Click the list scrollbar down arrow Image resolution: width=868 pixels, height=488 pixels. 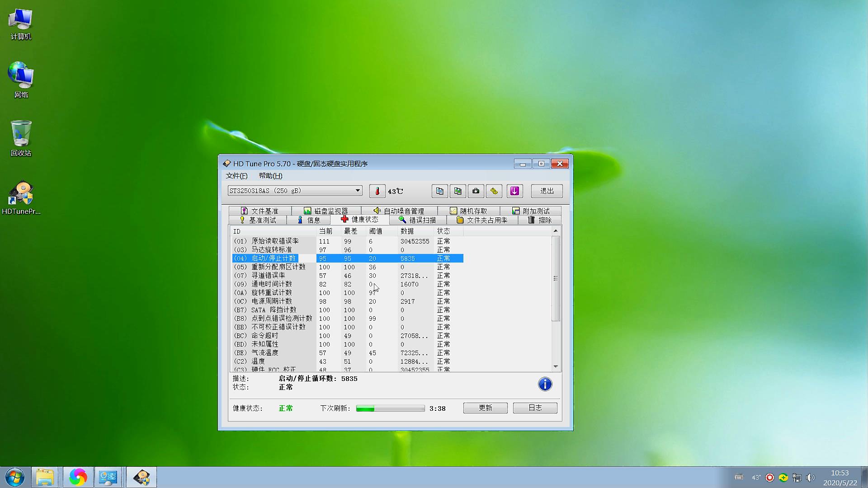coord(556,366)
